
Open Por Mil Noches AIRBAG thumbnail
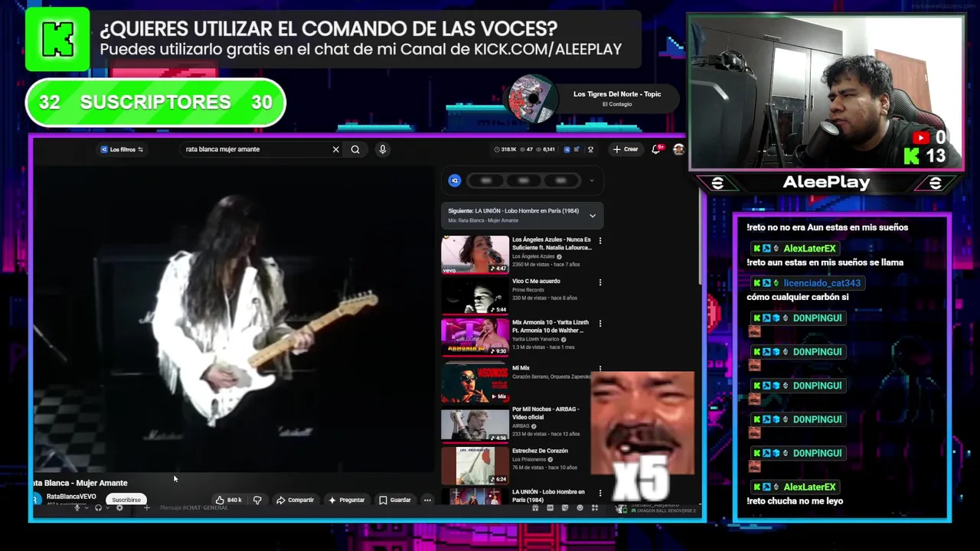[475, 425]
